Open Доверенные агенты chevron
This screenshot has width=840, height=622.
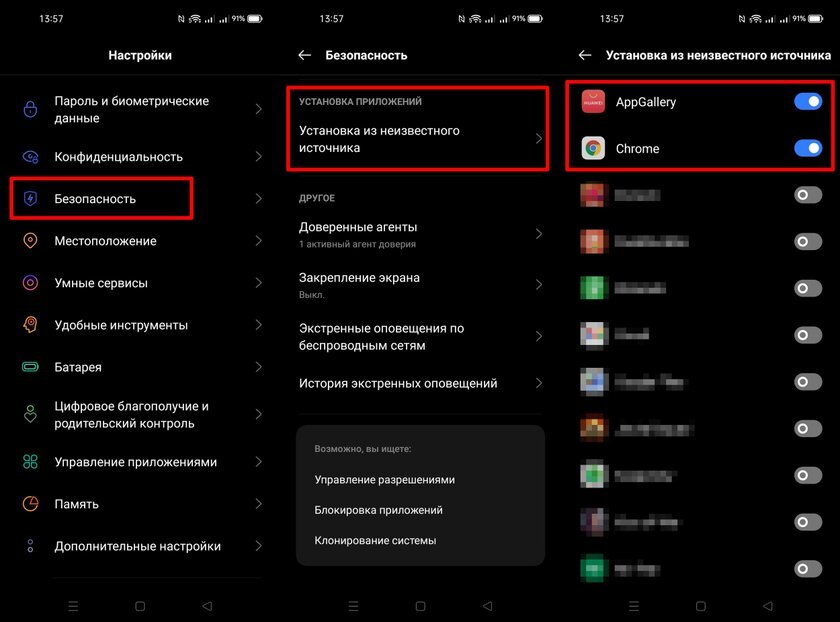pyautogui.click(x=539, y=234)
